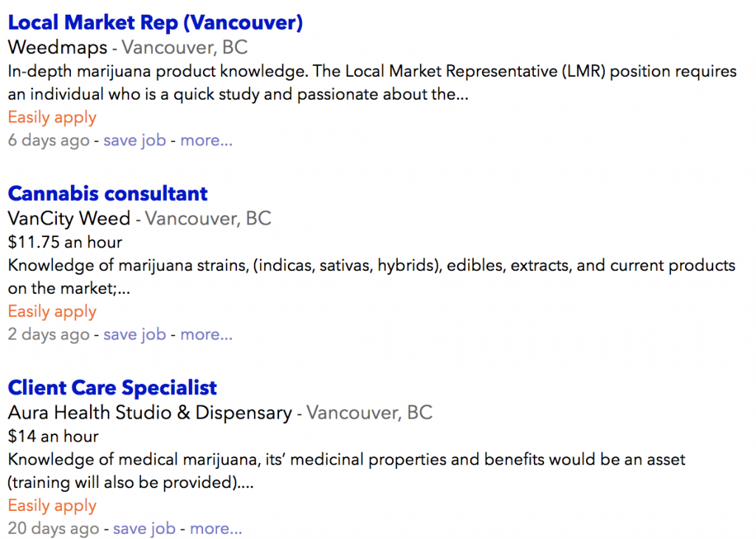Image resolution: width=756 pixels, height=539 pixels.
Task: Open the Cannabis consultant job listing
Action: pyautogui.click(x=108, y=194)
